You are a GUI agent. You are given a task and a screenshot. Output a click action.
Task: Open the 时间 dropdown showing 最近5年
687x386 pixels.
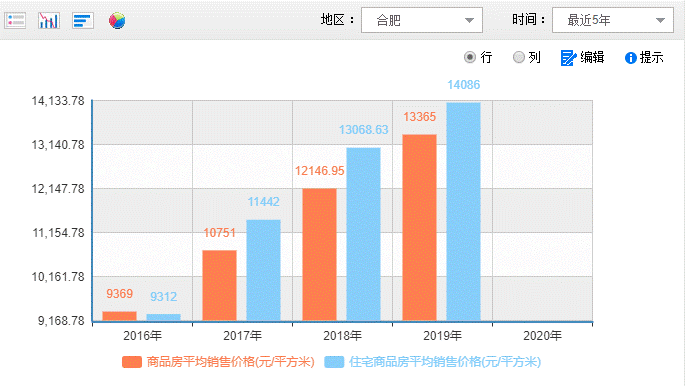coord(613,20)
